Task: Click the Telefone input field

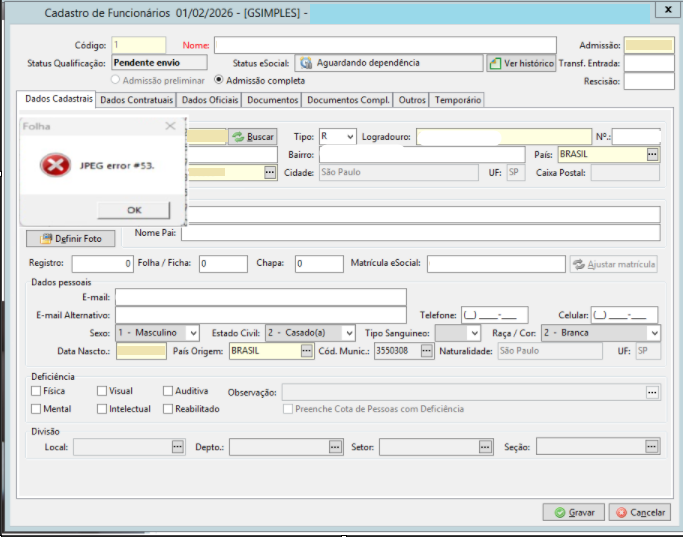Action: (x=495, y=315)
